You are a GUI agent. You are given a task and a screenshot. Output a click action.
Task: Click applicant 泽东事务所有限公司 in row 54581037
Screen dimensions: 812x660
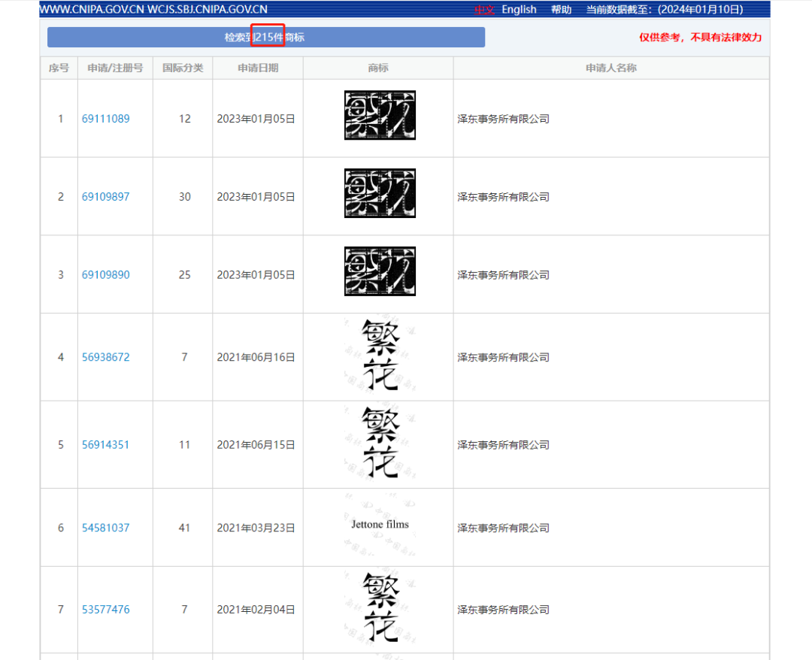tap(503, 528)
